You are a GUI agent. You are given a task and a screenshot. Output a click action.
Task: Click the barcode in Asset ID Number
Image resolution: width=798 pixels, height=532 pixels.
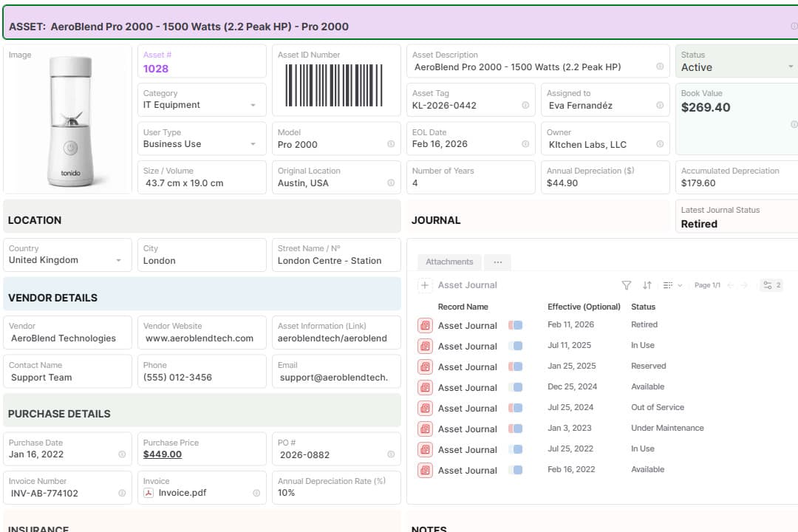pyautogui.click(x=335, y=85)
